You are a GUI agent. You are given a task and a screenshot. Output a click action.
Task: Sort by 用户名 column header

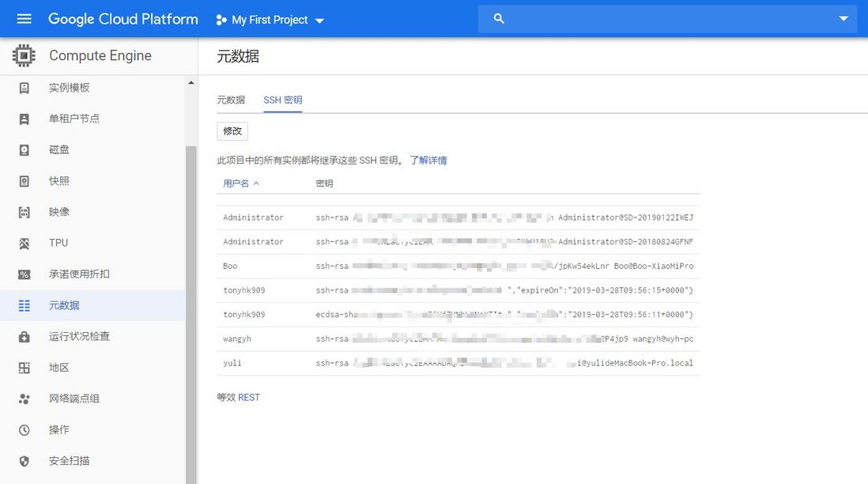tap(240, 183)
